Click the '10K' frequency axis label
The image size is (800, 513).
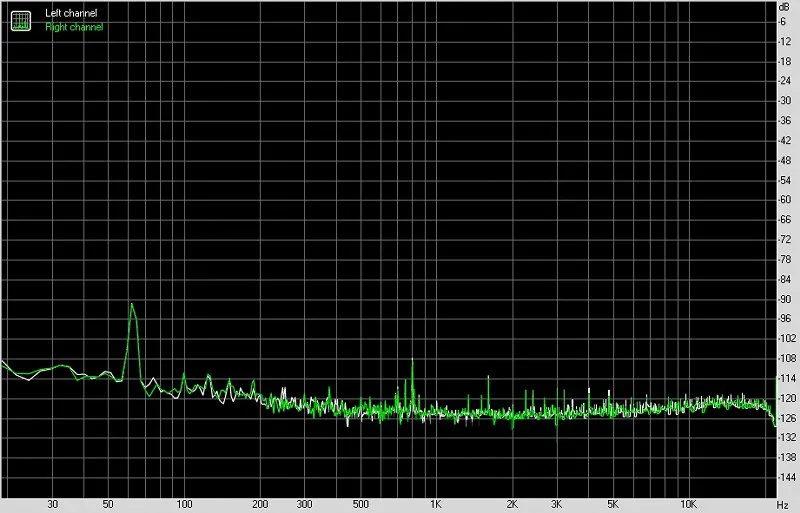point(688,504)
